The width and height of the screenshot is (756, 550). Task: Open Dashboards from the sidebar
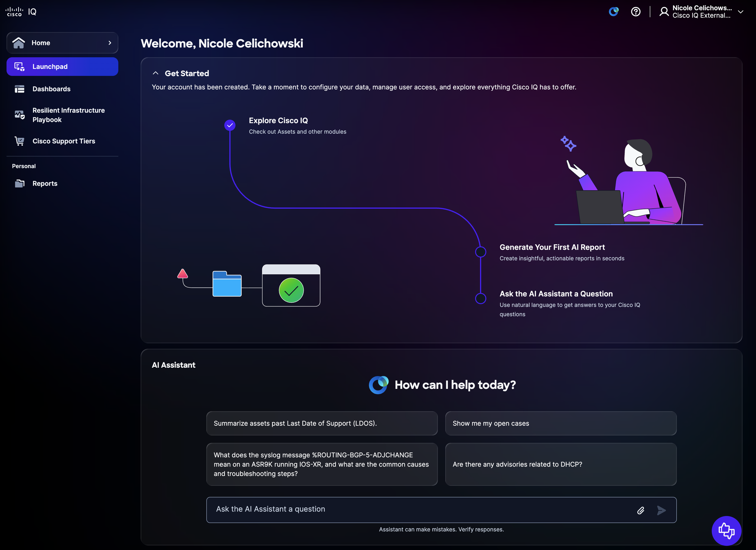pos(62,89)
